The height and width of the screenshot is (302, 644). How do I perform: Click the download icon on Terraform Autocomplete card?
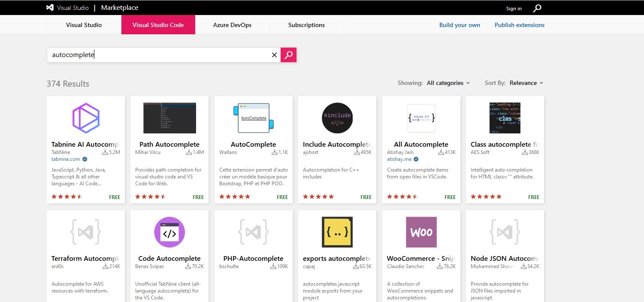coord(106,266)
